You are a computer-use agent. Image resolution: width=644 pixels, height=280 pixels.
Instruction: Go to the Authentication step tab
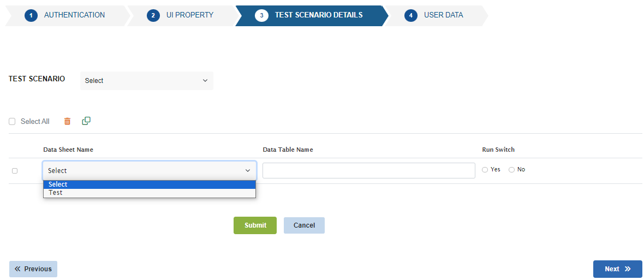coord(74,15)
